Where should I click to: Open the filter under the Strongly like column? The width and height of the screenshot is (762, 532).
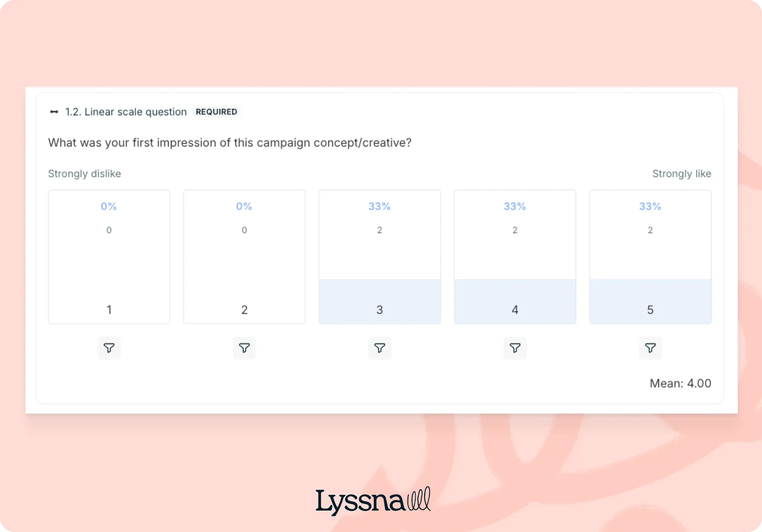coord(650,348)
